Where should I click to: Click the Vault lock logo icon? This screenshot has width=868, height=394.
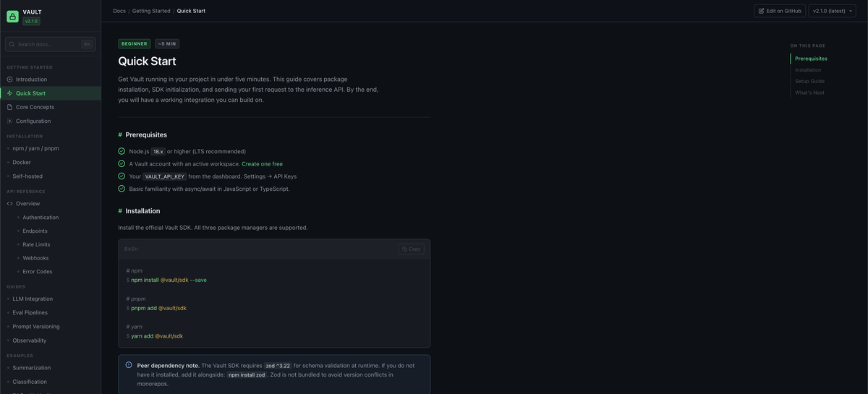pyautogui.click(x=12, y=16)
